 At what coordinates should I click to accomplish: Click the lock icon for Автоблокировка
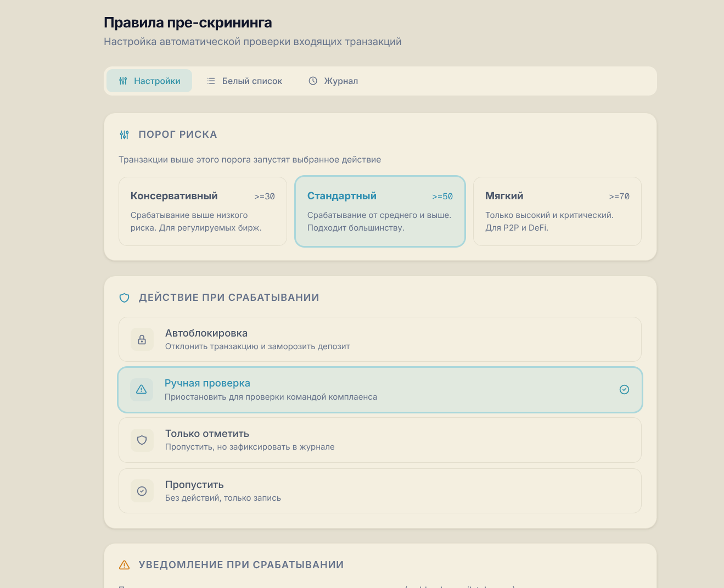(x=142, y=339)
